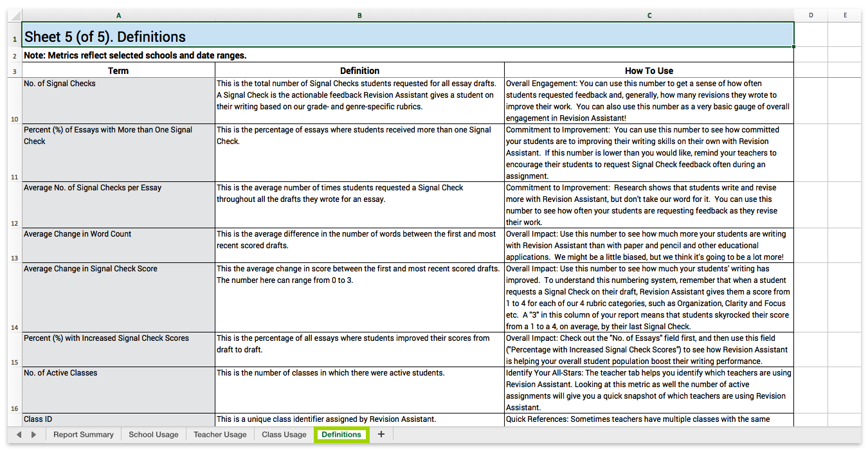
Task: Click the 'How To Use' heading cell
Action: click(x=649, y=71)
